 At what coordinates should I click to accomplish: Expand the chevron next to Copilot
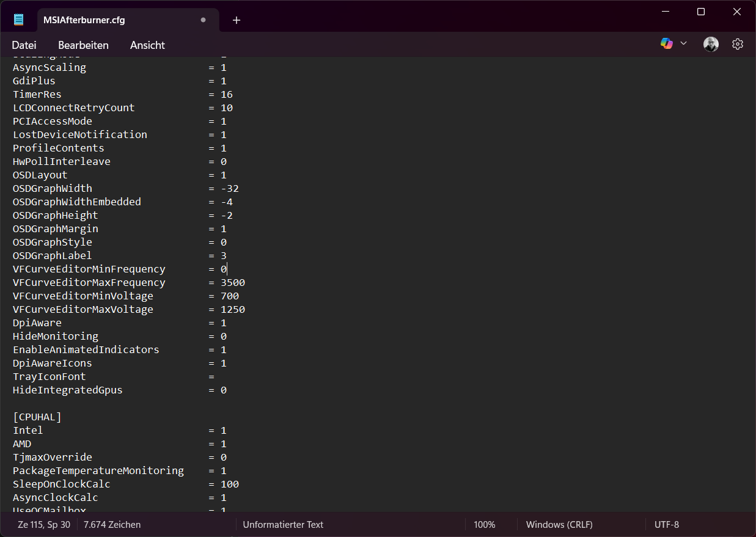684,44
